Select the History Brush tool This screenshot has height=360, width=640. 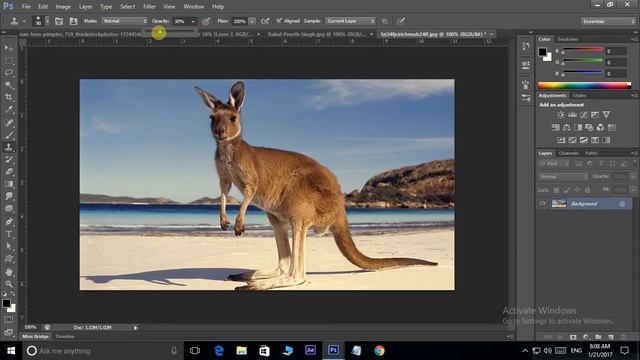(9, 160)
